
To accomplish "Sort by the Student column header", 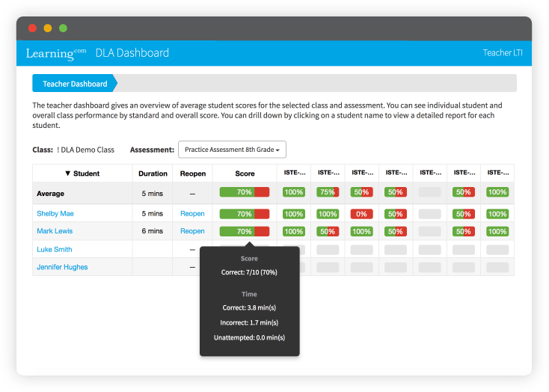I will click(x=82, y=174).
